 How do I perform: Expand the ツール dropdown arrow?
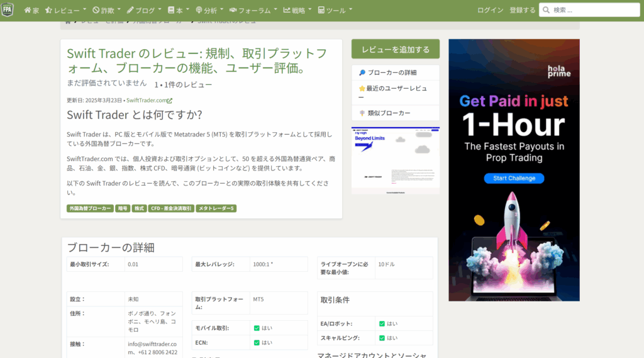tap(350, 9)
